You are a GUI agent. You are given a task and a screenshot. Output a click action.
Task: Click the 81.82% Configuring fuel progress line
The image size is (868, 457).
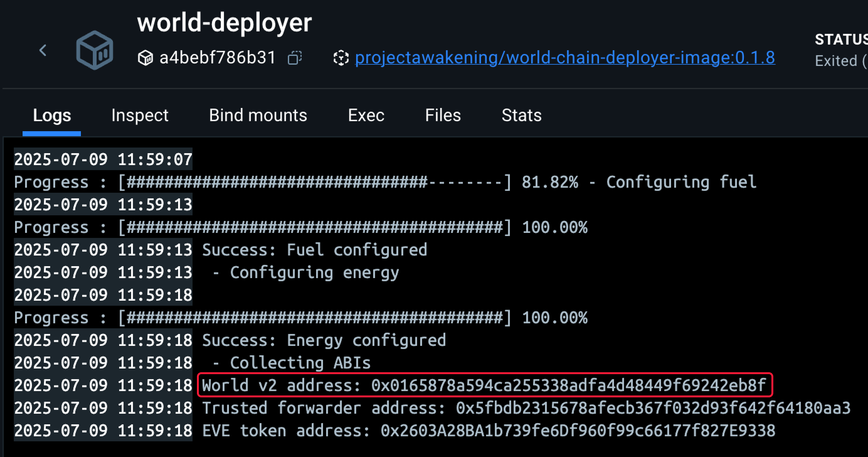(385, 182)
